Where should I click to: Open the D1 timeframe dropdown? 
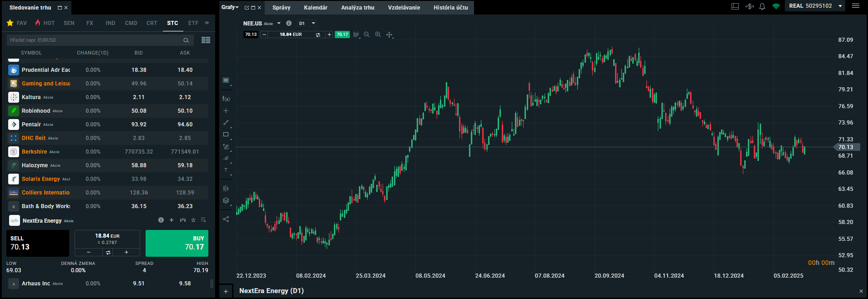coord(307,23)
